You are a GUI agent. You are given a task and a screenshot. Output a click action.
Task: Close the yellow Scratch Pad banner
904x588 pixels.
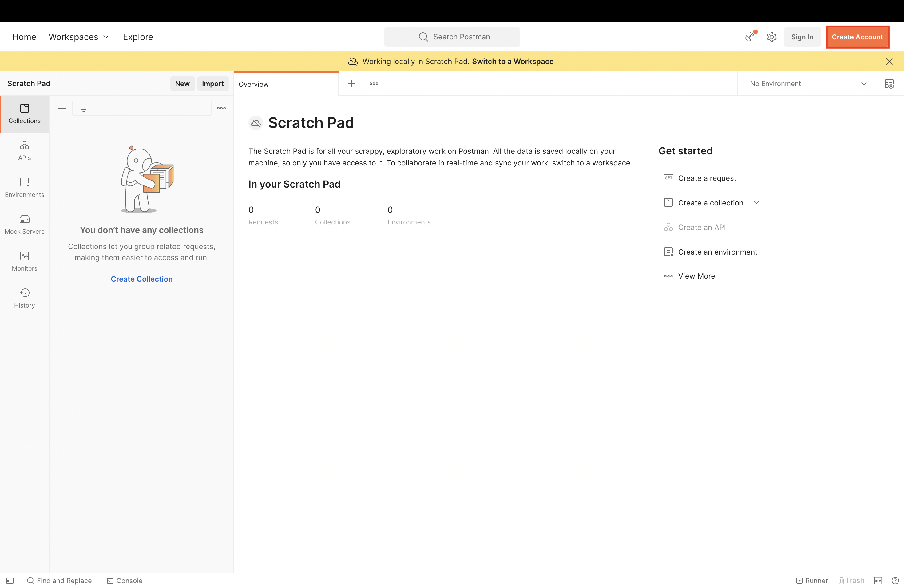click(x=889, y=61)
